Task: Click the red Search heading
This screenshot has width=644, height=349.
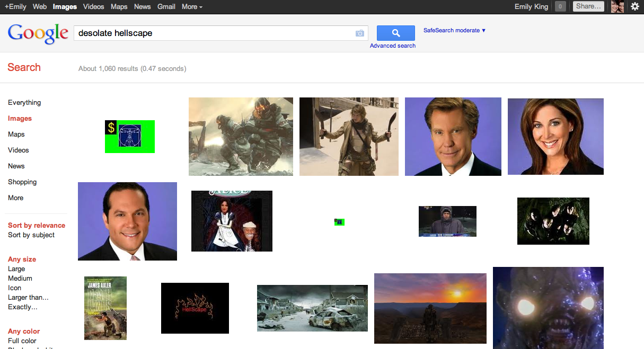Action: (x=24, y=67)
